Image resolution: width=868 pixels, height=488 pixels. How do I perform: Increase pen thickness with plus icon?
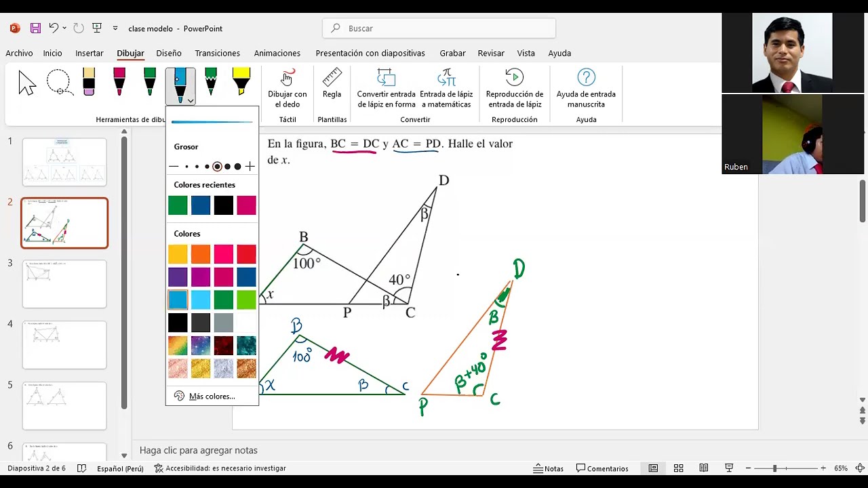250,166
